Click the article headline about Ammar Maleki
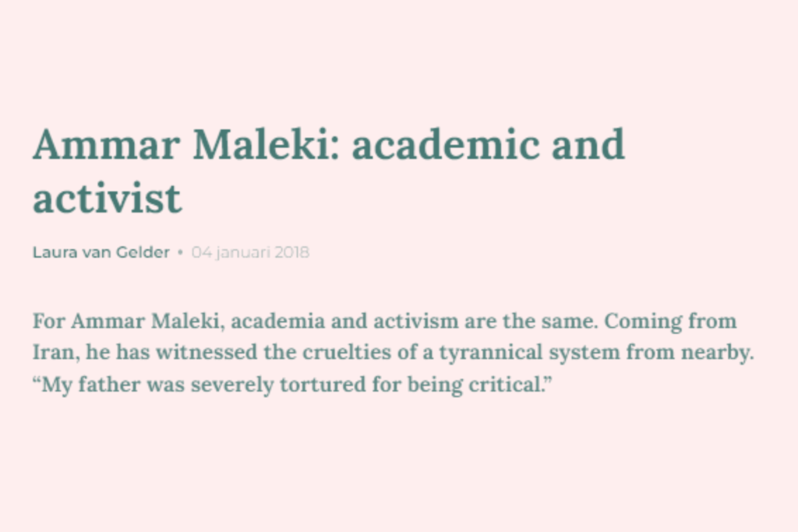This screenshot has height=532, width=798. (329, 171)
